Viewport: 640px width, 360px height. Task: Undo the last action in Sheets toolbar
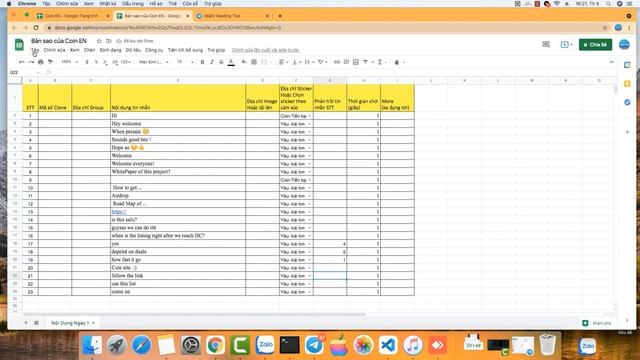click(22, 62)
